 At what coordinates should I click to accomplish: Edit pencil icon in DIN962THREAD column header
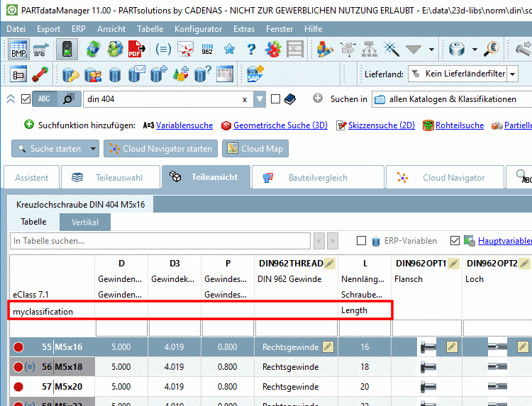click(x=328, y=264)
